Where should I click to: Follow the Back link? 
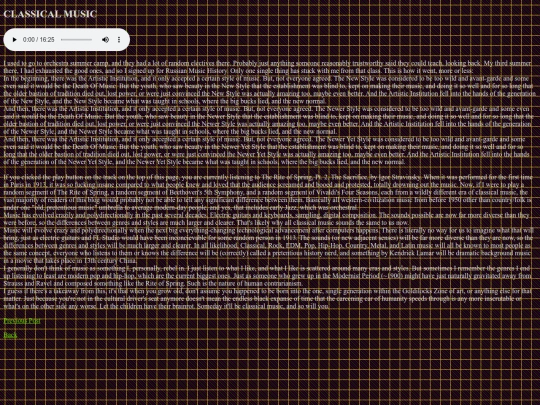[x=10, y=335]
